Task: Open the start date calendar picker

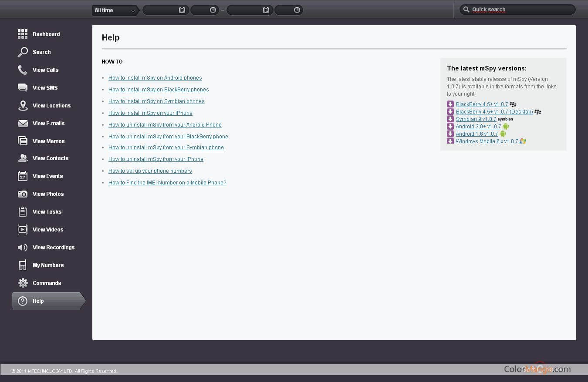Action: (x=182, y=10)
